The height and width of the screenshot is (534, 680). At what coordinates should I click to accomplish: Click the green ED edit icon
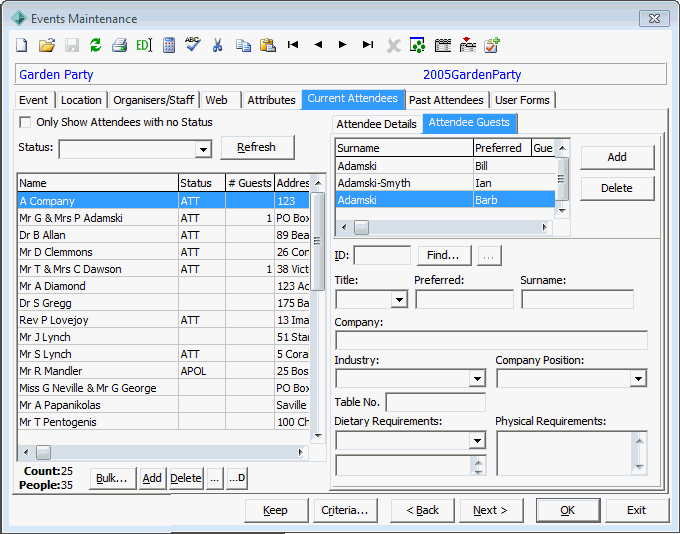(x=144, y=45)
